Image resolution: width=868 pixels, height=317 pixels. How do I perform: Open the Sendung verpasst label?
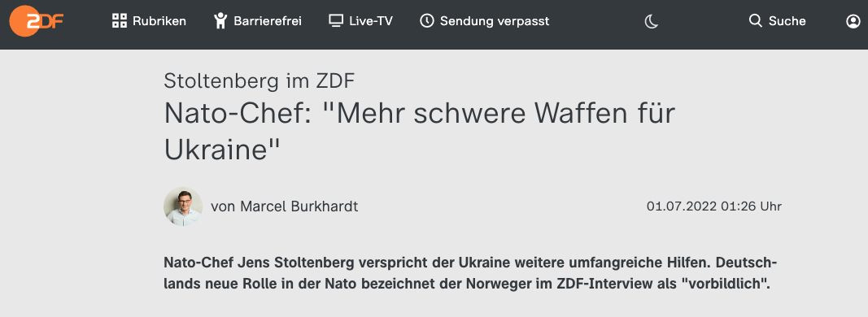pos(495,21)
